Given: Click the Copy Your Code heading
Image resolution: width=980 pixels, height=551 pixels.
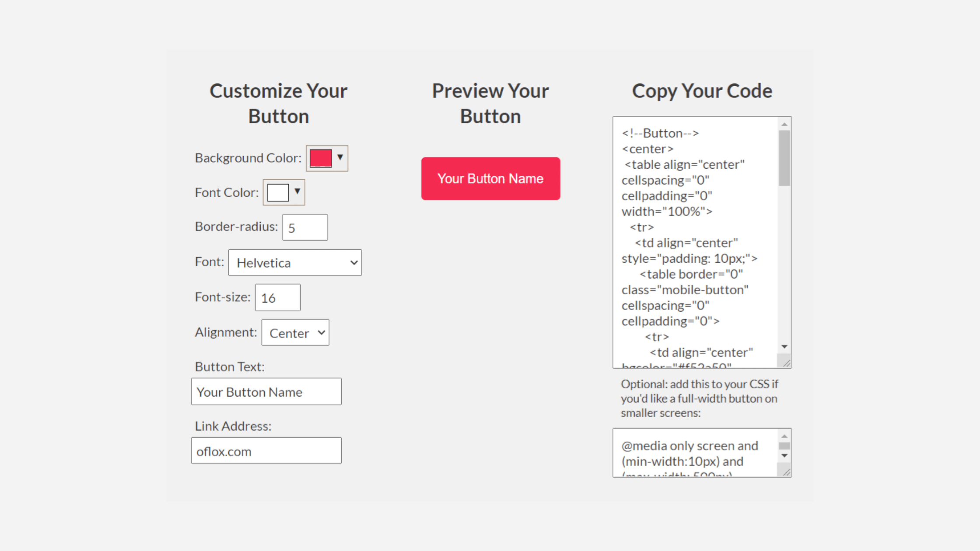Looking at the screenshot, I should (x=702, y=91).
